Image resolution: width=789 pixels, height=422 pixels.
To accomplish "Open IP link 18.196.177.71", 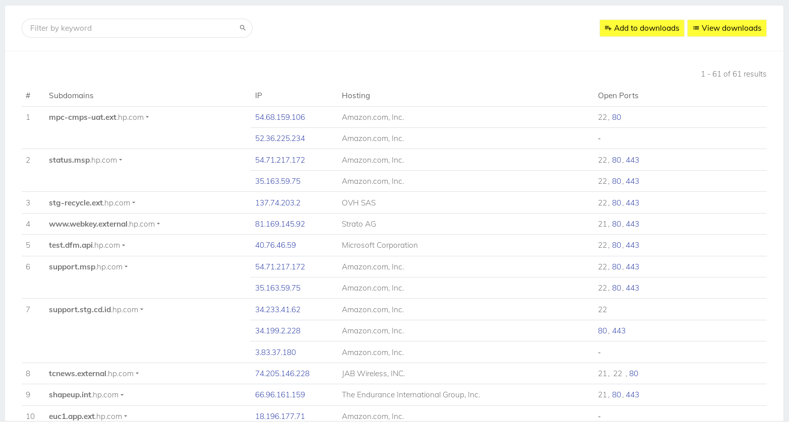I will [280, 416].
